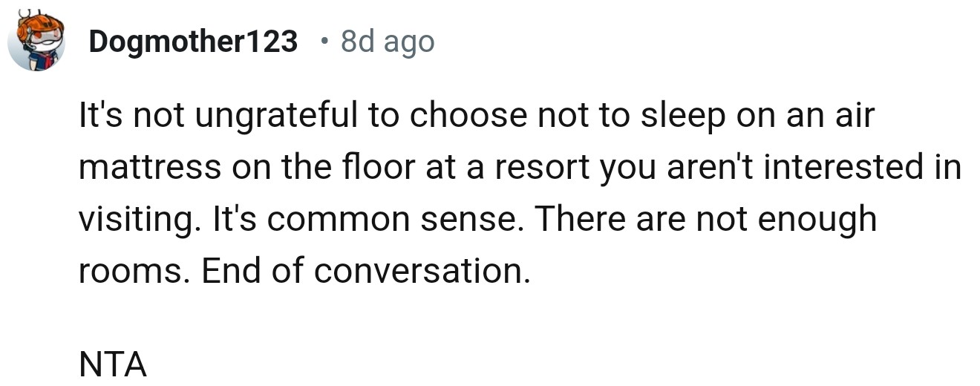Click the word 'conversation' in the comment
The height and width of the screenshot is (386, 980).
click(421, 271)
